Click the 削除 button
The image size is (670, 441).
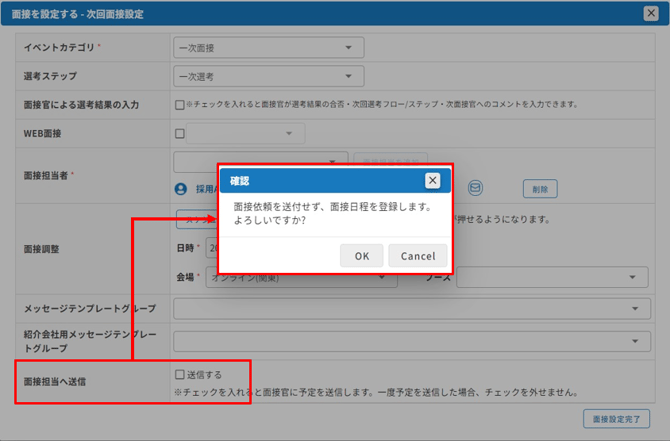pyautogui.click(x=539, y=188)
